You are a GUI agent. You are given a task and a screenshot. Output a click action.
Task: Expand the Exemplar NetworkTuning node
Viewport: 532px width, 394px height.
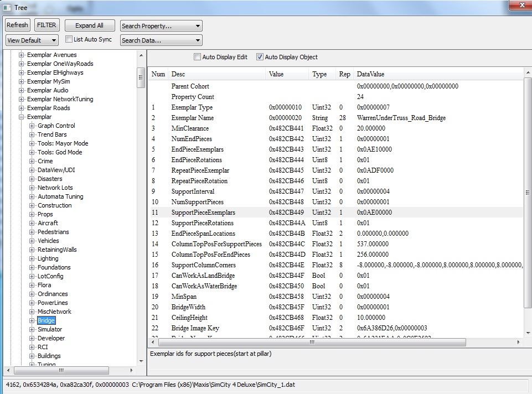coord(21,99)
